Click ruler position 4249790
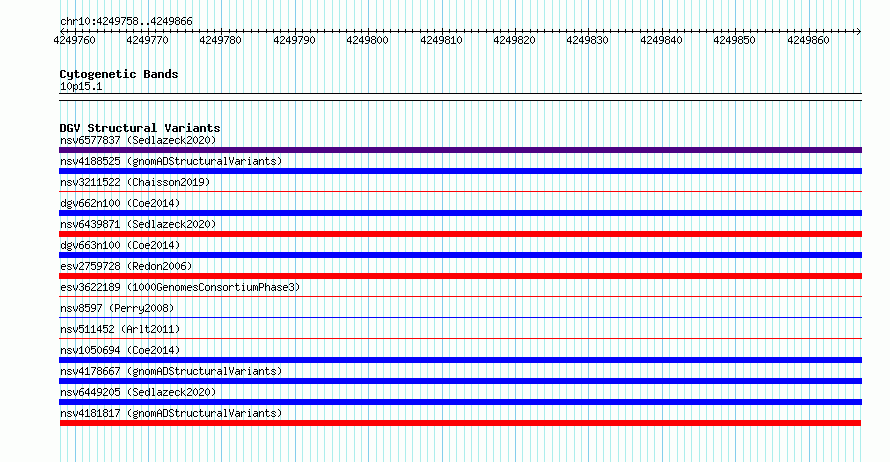Image resolution: width=890 pixels, height=462 pixels. (294, 40)
